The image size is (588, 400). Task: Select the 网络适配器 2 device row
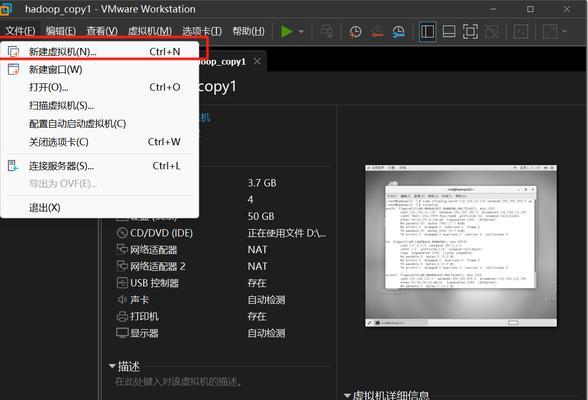(x=221, y=266)
